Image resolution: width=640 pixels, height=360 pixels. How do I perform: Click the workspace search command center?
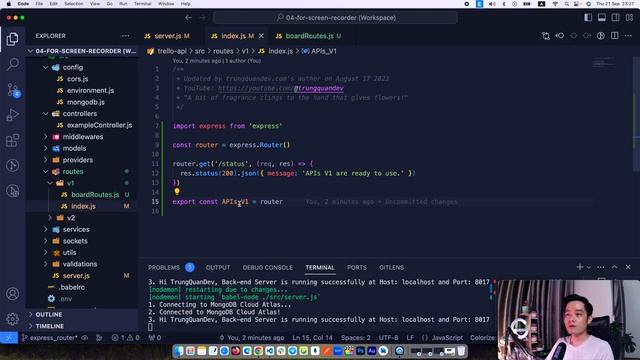(x=335, y=18)
